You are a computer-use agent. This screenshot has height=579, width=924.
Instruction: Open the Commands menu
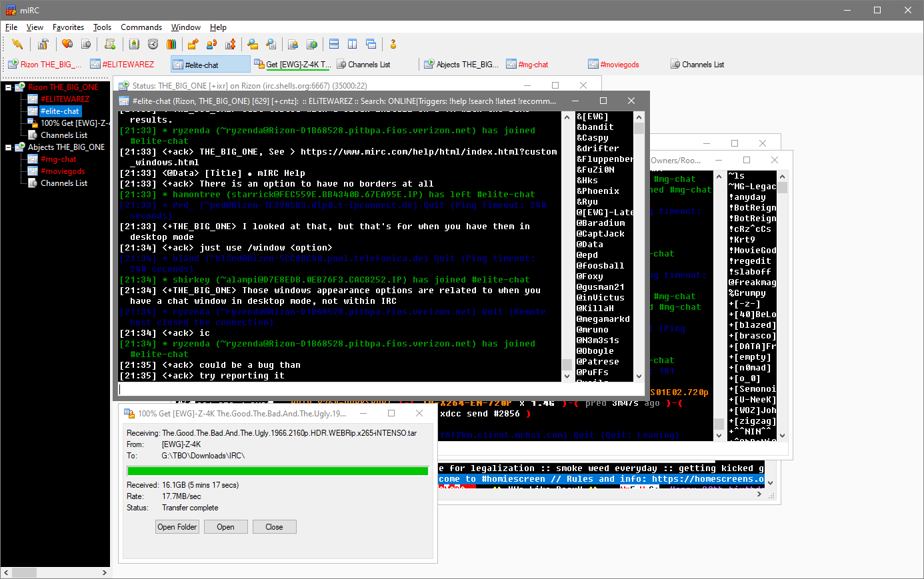[x=141, y=27]
